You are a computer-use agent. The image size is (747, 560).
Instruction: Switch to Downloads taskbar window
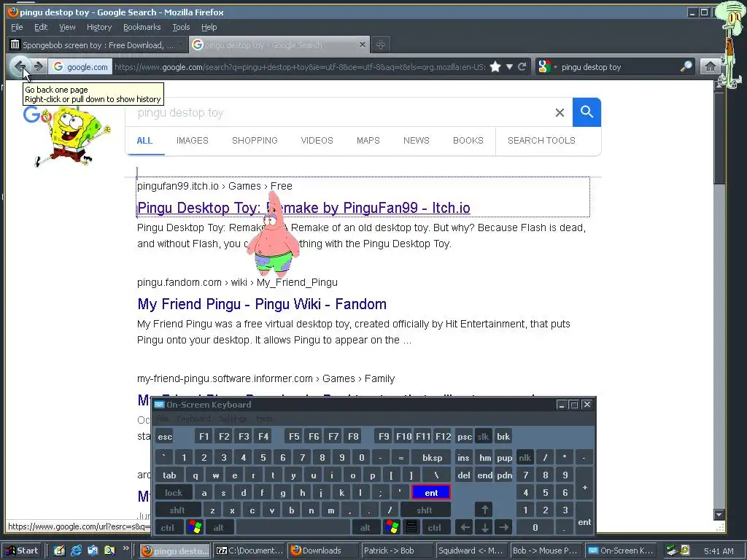(x=322, y=551)
